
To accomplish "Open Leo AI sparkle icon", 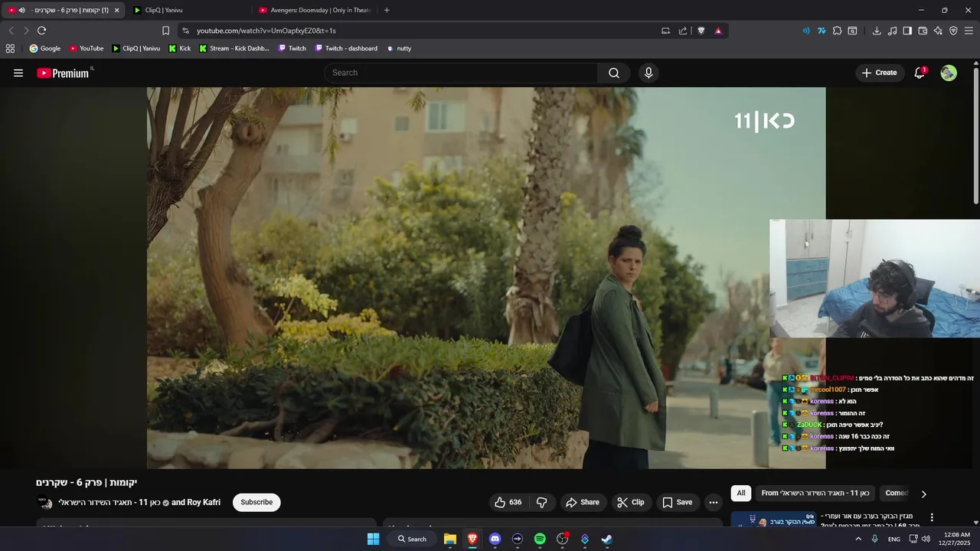I will 938,31.
